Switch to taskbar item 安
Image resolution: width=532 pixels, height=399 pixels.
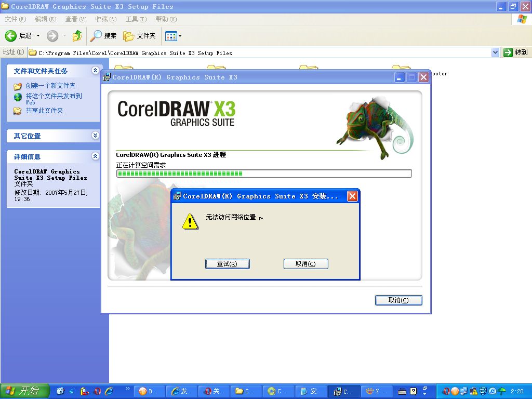click(312, 391)
